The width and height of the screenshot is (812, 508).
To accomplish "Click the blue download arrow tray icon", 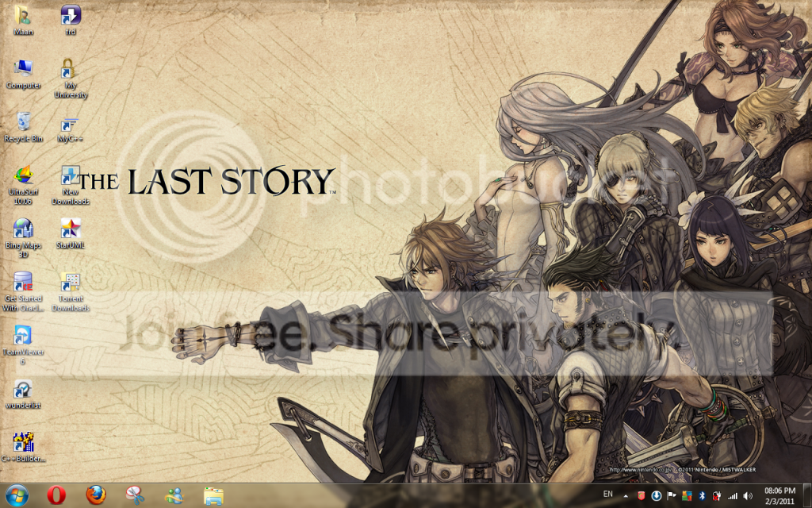I will tap(656, 496).
